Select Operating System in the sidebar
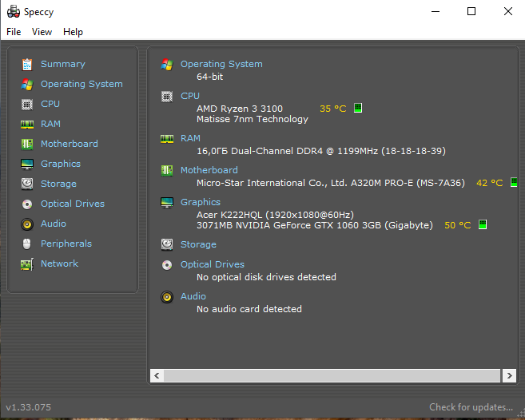The width and height of the screenshot is (525, 420). 82,84
